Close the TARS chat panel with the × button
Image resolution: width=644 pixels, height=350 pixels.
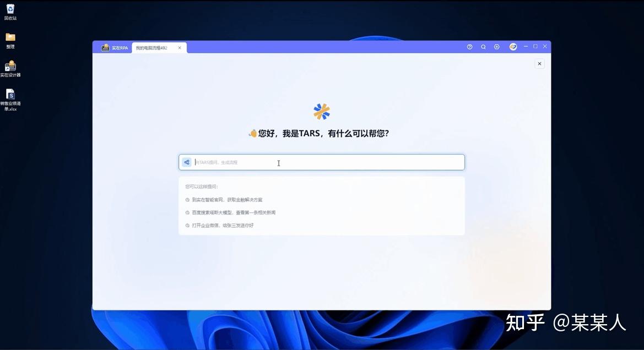pos(539,63)
